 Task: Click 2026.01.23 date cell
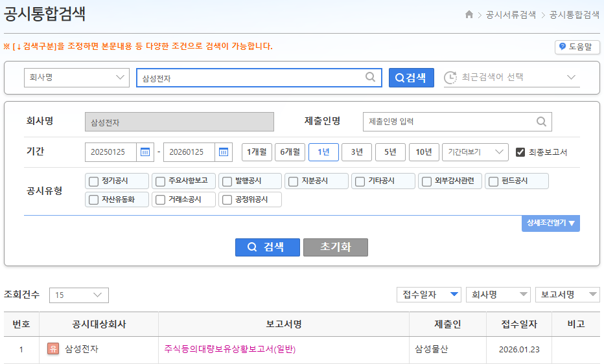pyautogui.click(x=519, y=349)
